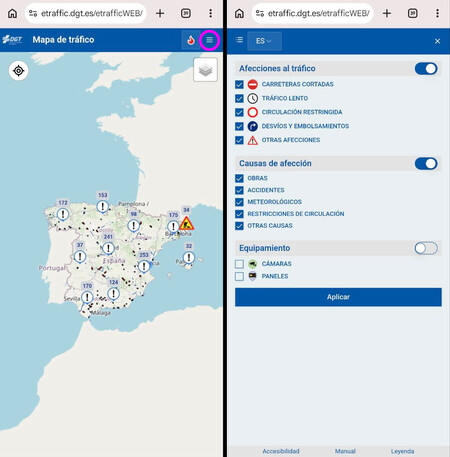Screen dimensions: 450x457
Task: Click the 253 incident cluster near Valencia
Action: 144,266
